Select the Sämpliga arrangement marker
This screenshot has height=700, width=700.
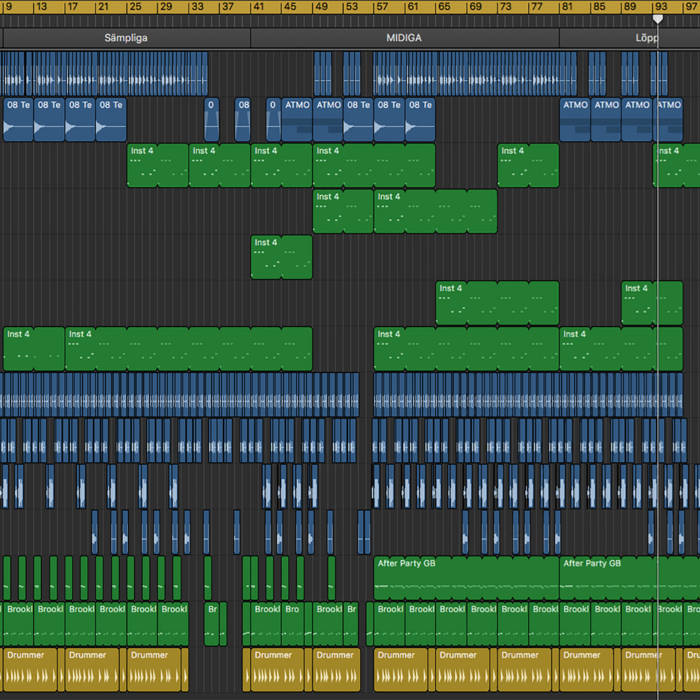(x=126, y=38)
